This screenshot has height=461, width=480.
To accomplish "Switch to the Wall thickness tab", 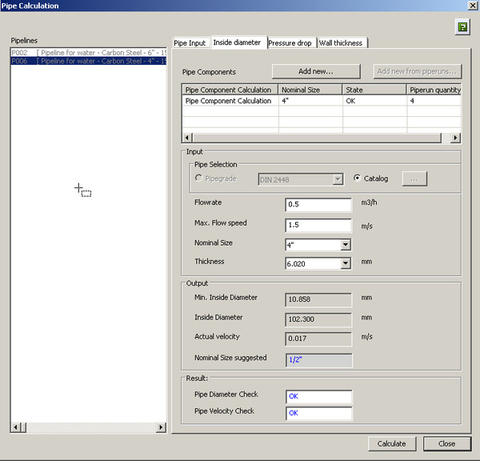I will [x=341, y=43].
